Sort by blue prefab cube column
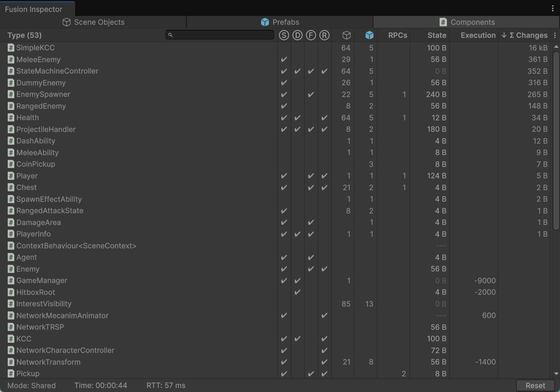Viewport: 560px width, 392px height. coord(369,36)
